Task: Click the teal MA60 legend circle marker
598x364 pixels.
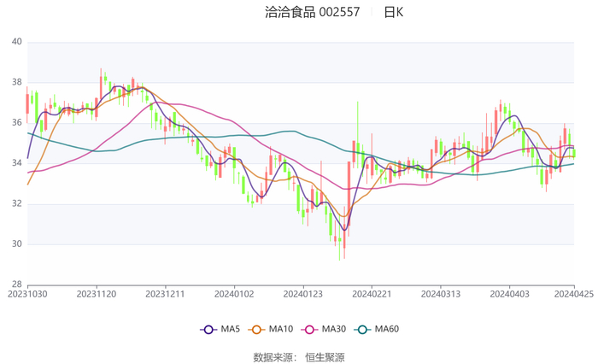Action: [361, 330]
